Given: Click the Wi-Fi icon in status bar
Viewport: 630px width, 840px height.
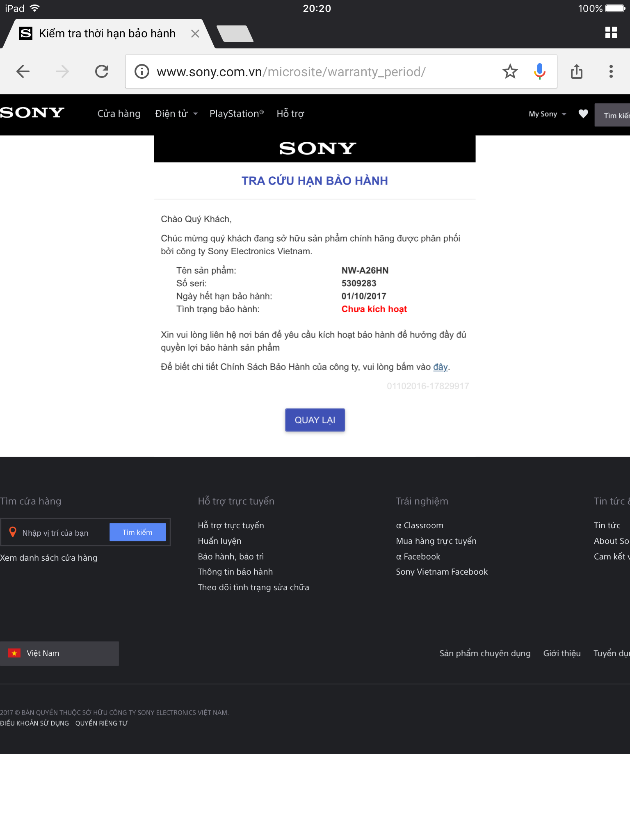Looking at the screenshot, I should (35, 8).
